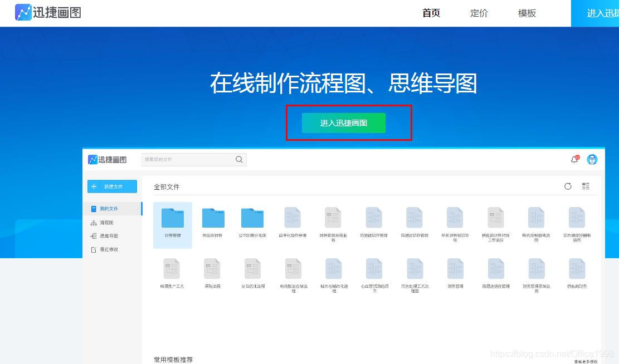Open the 心血管活动的调节 file
Screen dimensions: 619x364
(374, 276)
